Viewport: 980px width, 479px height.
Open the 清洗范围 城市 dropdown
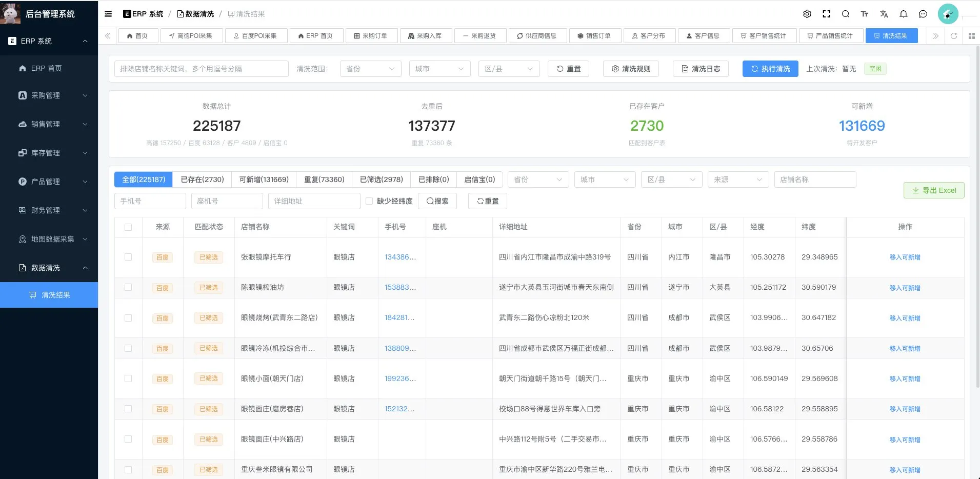(439, 69)
